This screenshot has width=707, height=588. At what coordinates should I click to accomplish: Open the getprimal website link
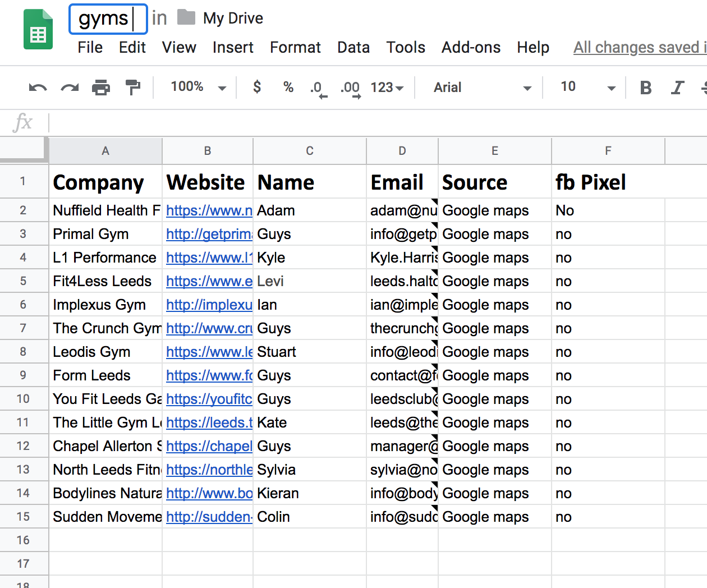(x=209, y=234)
